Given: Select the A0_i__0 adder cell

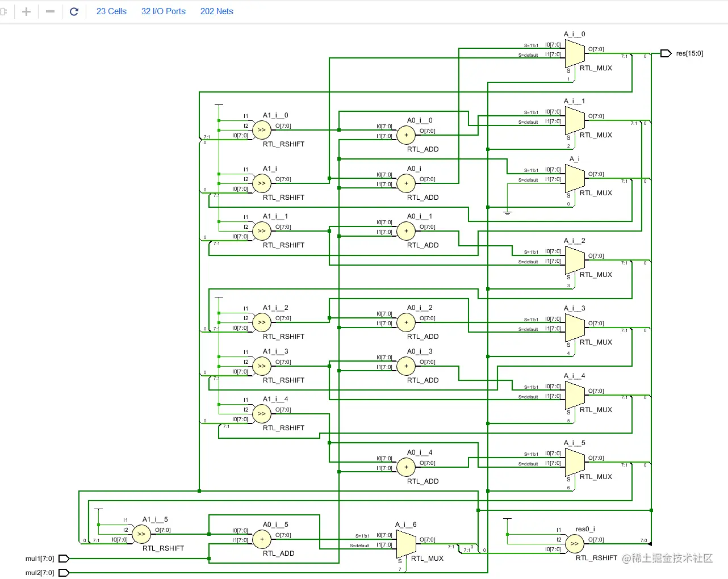Looking at the screenshot, I should tap(406, 135).
